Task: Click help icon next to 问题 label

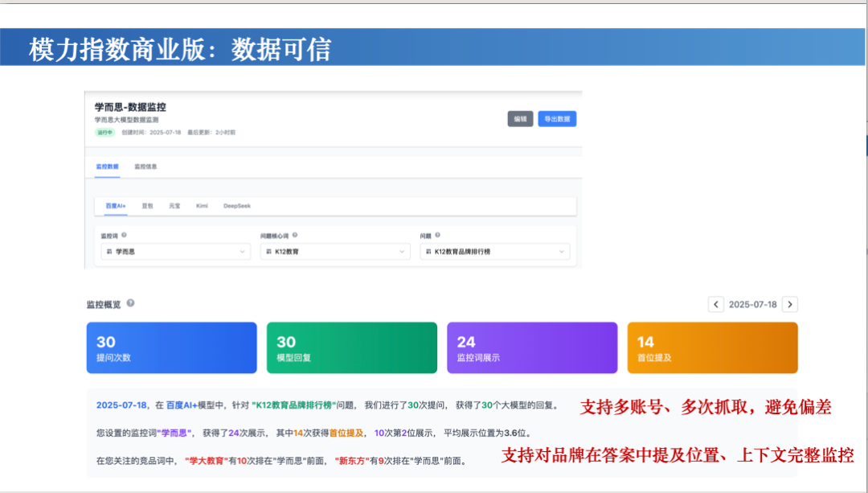Action: click(x=437, y=236)
